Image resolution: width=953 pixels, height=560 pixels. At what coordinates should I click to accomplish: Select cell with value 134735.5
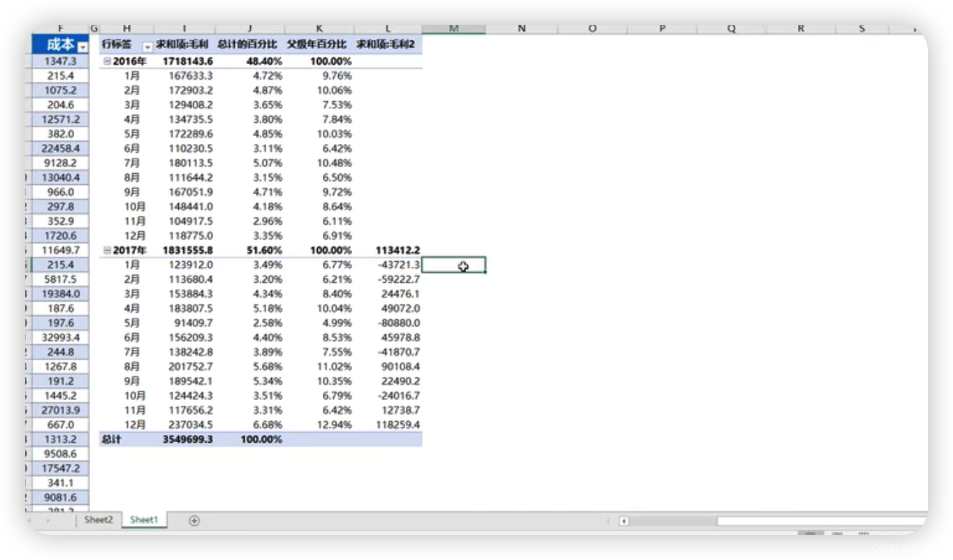(184, 119)
